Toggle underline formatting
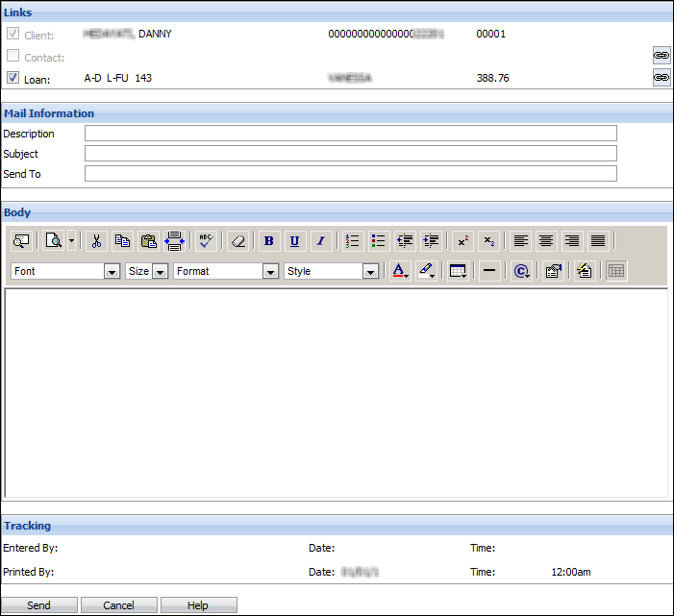 (295, 241)
